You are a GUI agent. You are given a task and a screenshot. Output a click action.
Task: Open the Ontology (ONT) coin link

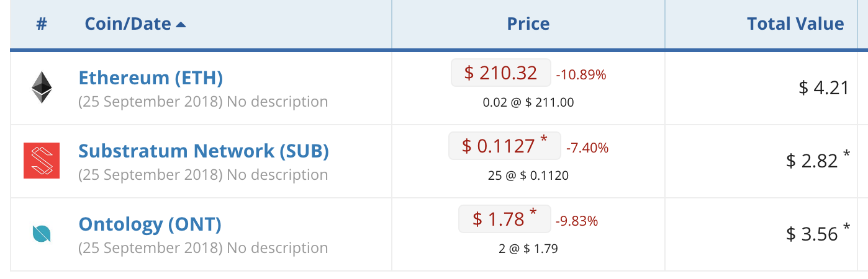pyautogui.click(x=150, y=224)
